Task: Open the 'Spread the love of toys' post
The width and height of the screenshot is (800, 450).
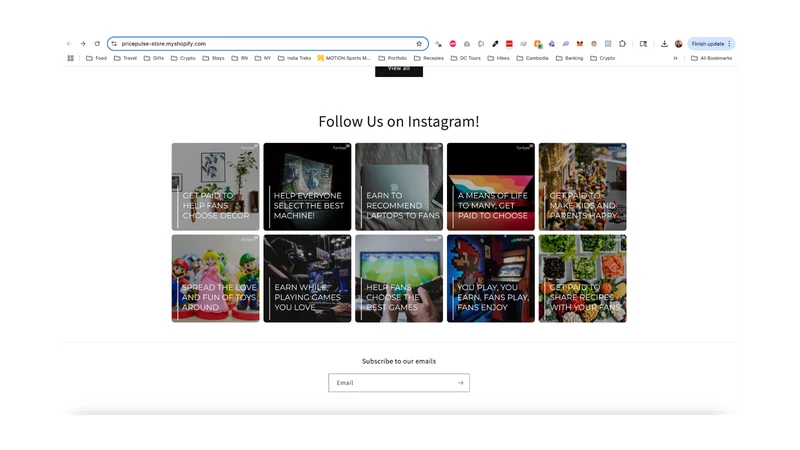Action: [215, 279]
